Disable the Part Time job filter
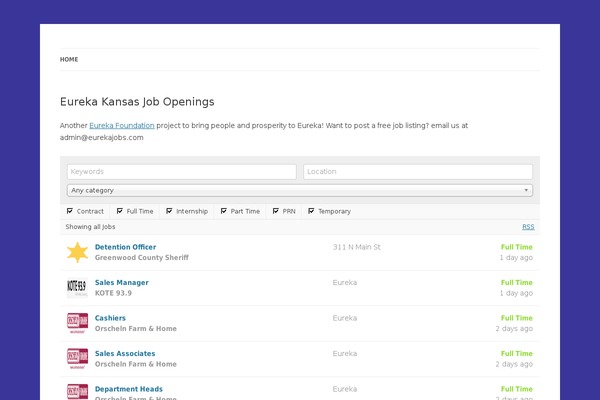The width and height of the screenshot is (600, 400). pyautogui.click(x=223, y=211)
